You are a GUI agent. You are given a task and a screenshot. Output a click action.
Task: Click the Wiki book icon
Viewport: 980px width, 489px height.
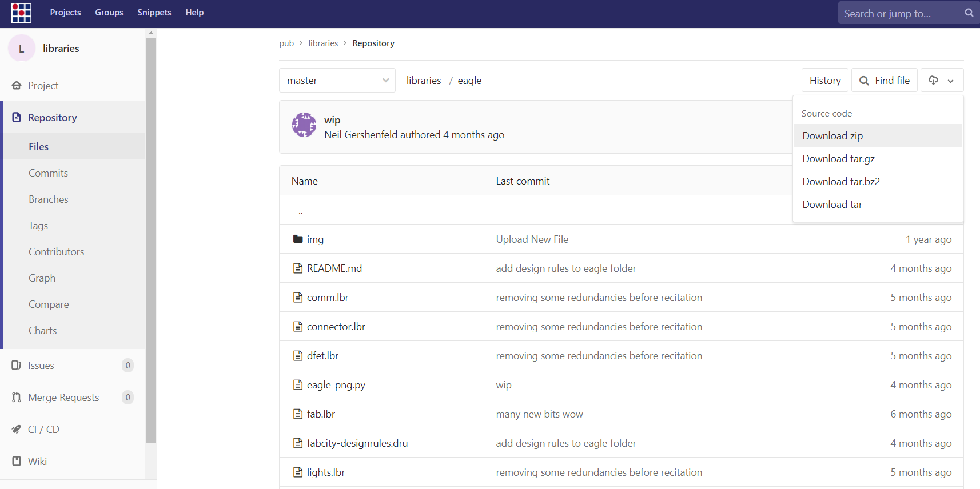pos(17,461)
